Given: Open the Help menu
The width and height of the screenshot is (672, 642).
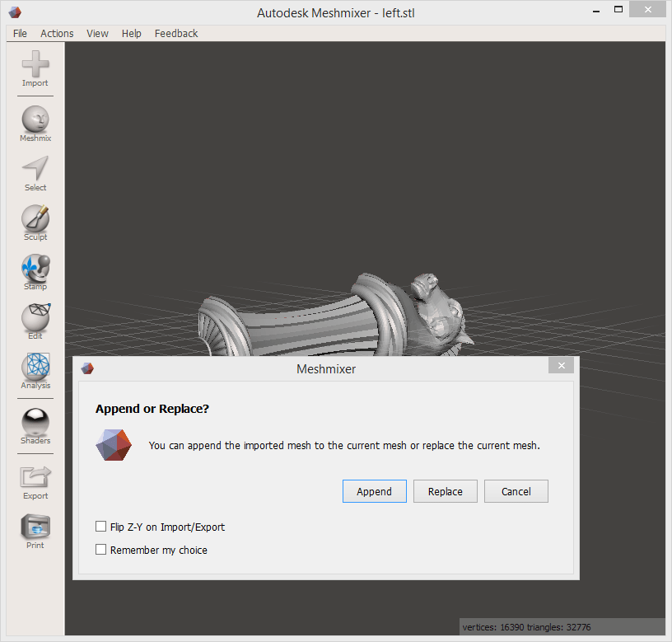Looking at the screenshot, I should click(131, 34).
